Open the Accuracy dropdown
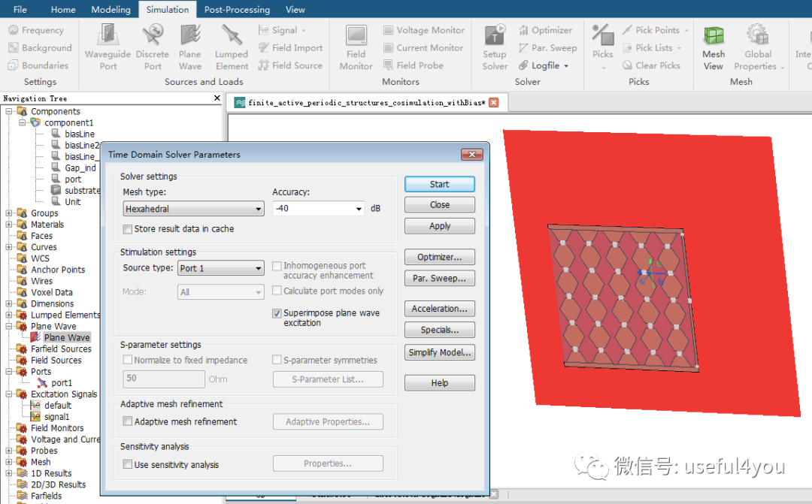Image resolution: width=812 pixels, height=504 pixels. 318,209
